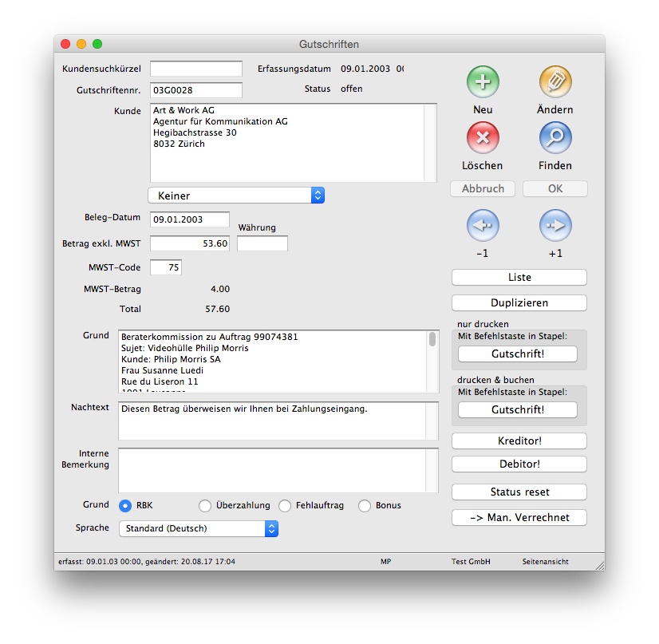Image resolution: width=659 pixels, height=644 pixels.
Task: Select the RBK radio button
Action: (125, 505)
